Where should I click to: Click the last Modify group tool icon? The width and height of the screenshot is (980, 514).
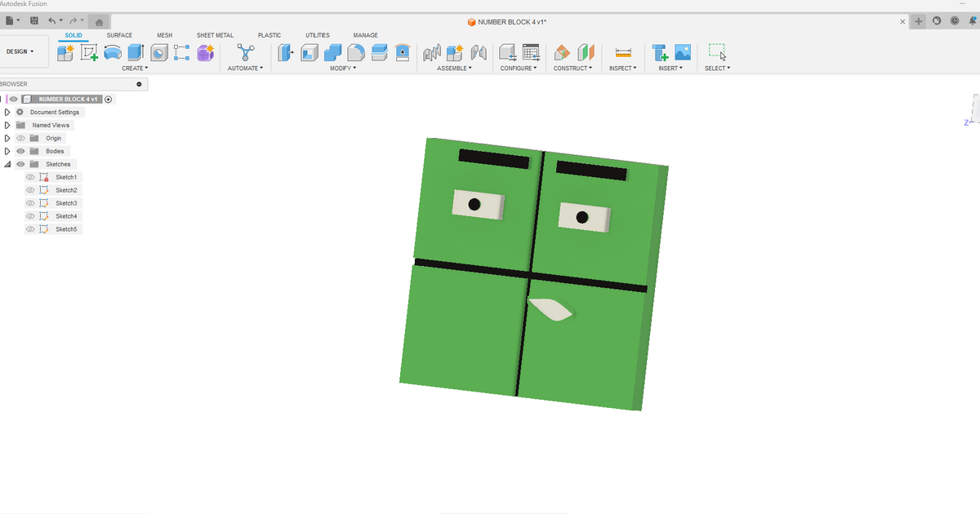[x=402, y=53]
